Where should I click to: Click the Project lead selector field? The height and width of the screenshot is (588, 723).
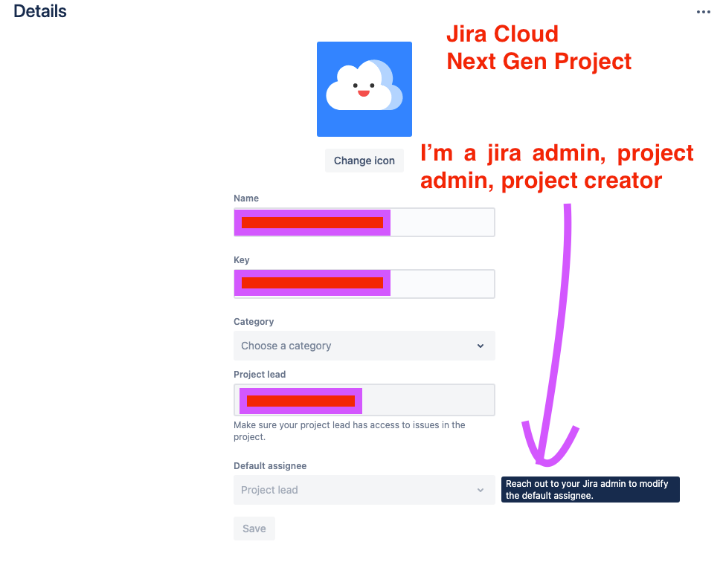click(x=364, y=400)
